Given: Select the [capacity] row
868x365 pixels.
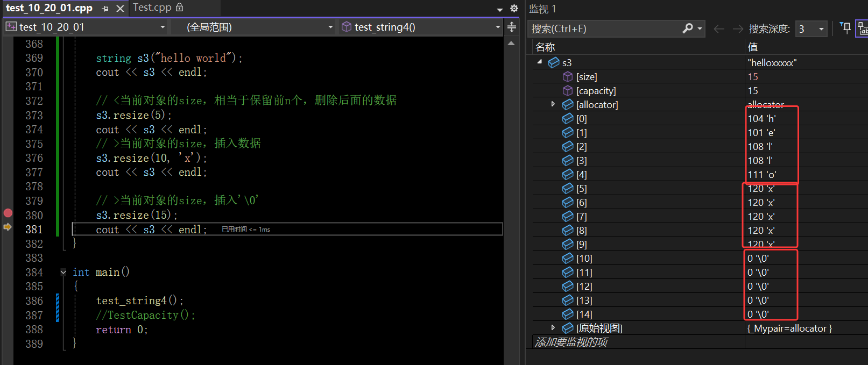Looking at the screenshot, I should coord(700,91).
